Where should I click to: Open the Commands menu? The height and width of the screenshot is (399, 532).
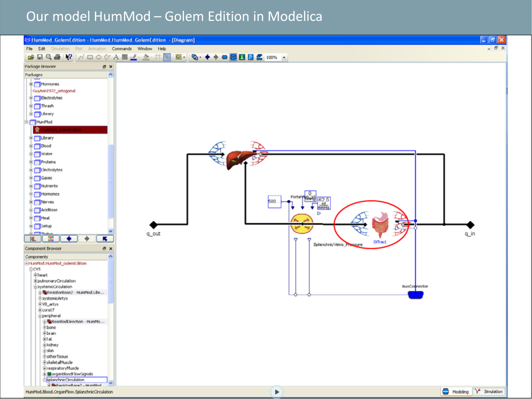click(121, 49)
